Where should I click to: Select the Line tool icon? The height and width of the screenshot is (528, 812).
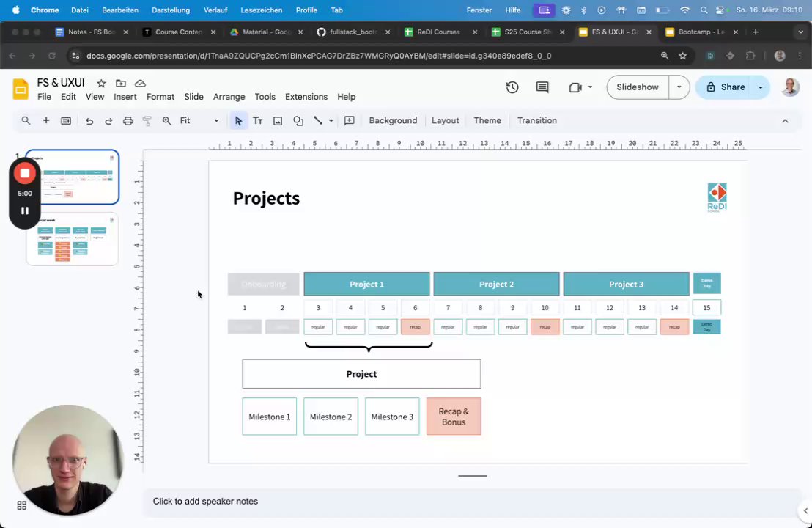click(318, 121)
